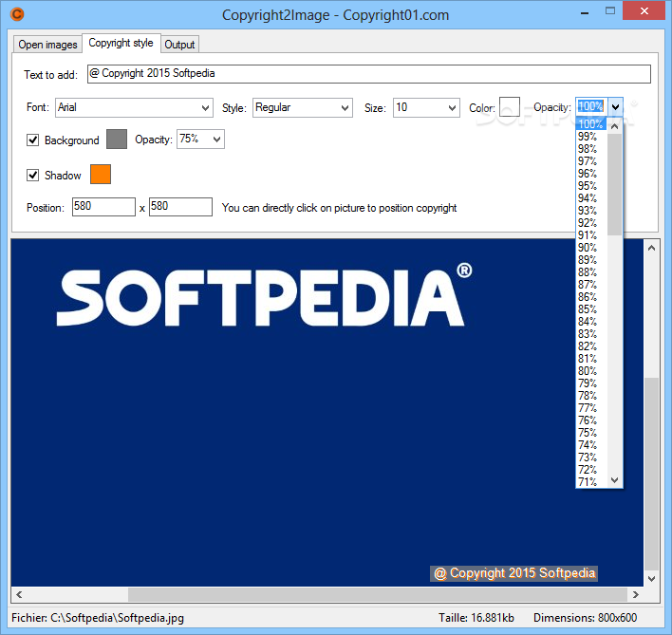Image resolution: width=672 pixels, height=635 pixels.
Task: Pick 74% opacity option
Action: pos(591,445)
